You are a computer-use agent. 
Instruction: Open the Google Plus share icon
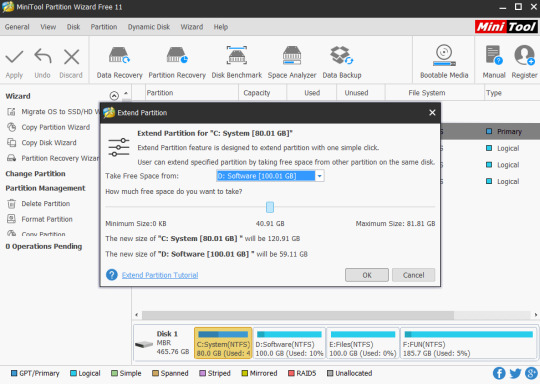coord(531,373)
